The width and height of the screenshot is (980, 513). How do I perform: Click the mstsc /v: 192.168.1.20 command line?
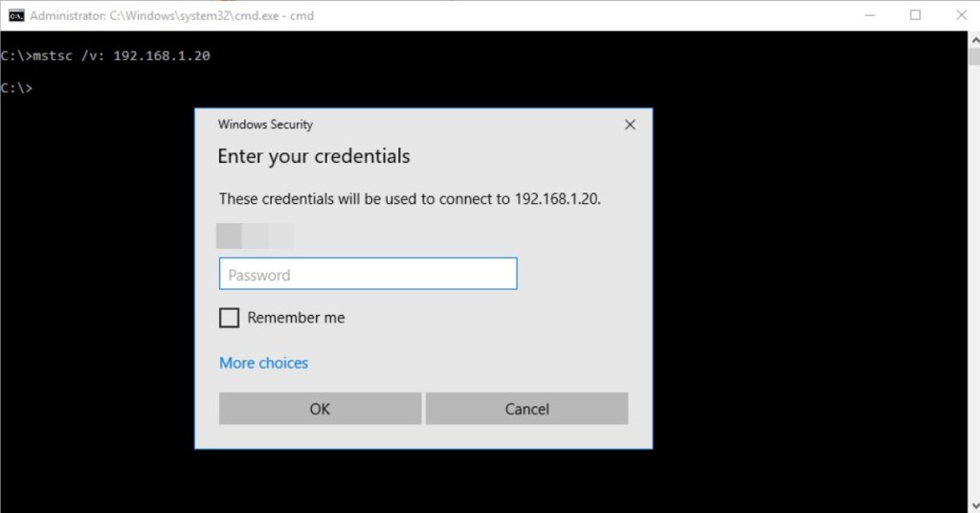pyautogui.click(x=105, y=56)
